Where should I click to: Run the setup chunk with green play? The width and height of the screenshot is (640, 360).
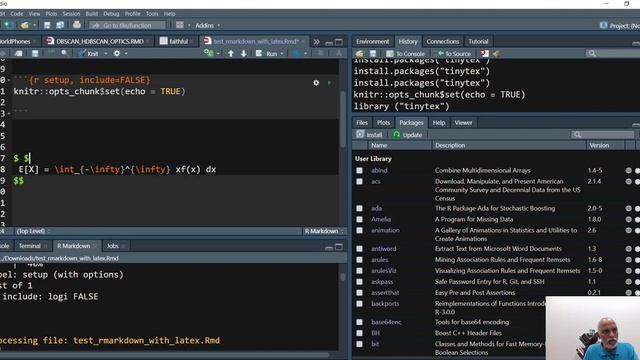[329, 83]
